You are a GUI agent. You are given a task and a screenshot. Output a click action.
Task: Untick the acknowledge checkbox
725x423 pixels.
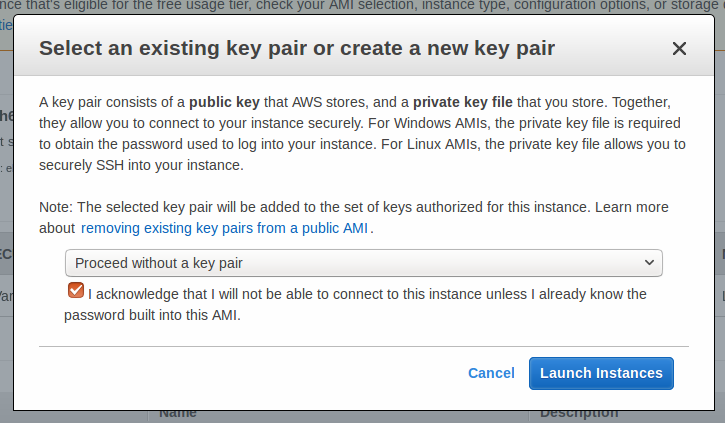tap(75, 291)
